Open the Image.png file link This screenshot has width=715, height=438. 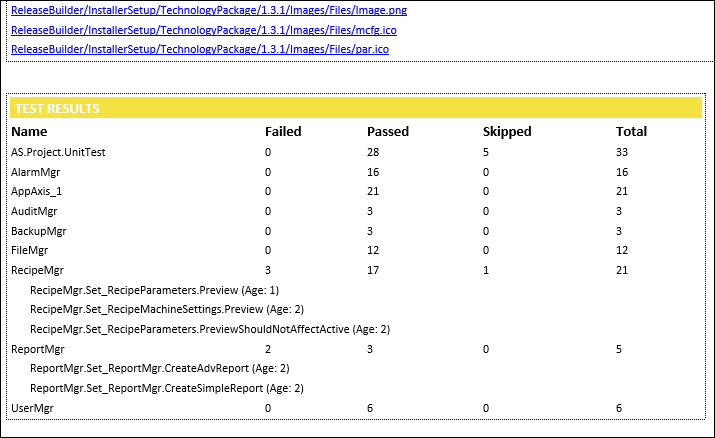point(208,10)
